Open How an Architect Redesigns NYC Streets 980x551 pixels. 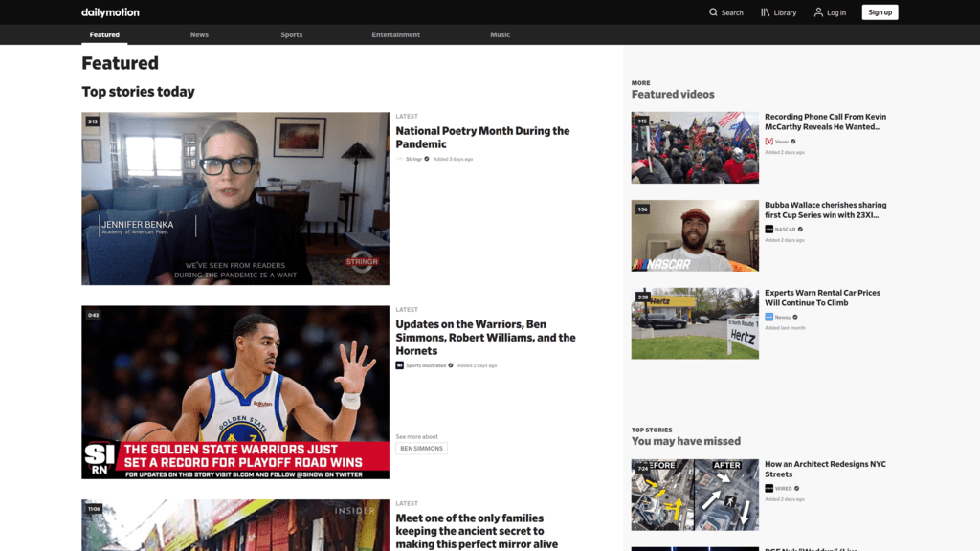[825, 469]
